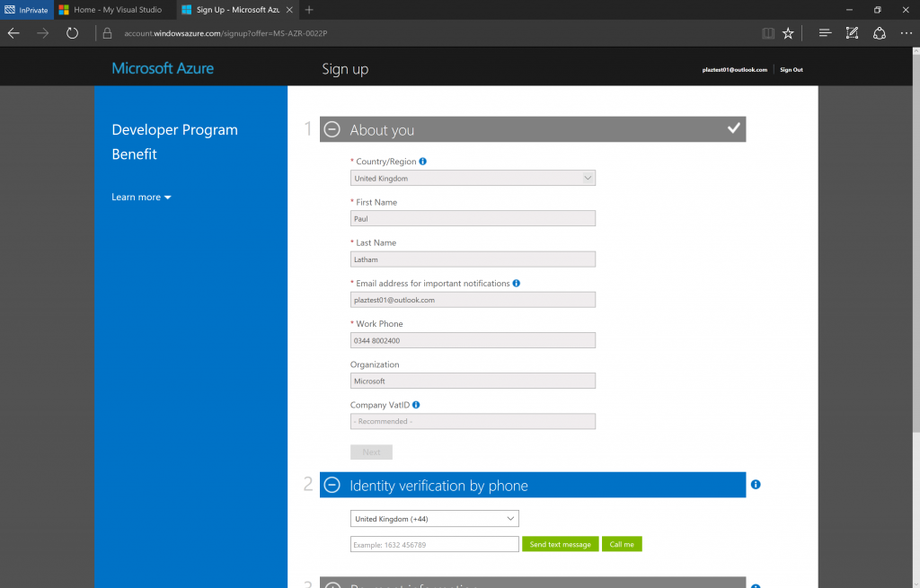Open the Share icon in toolbar

point(879,33)
